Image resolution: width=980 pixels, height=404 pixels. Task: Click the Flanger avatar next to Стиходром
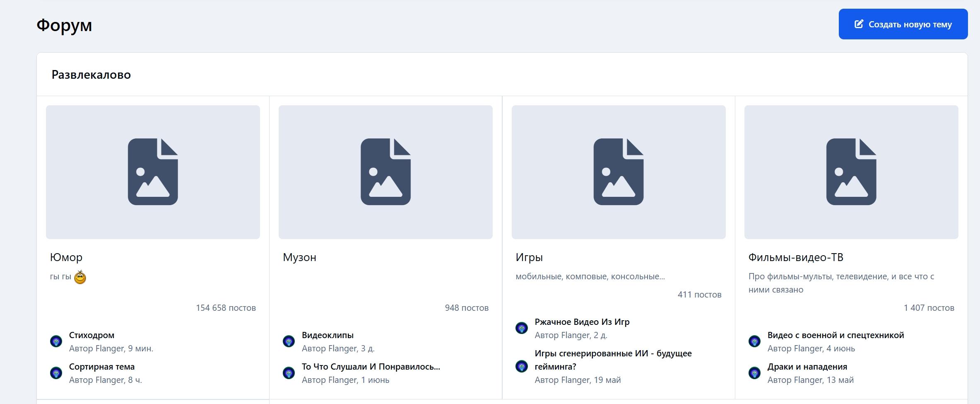[x=56, y=341]
